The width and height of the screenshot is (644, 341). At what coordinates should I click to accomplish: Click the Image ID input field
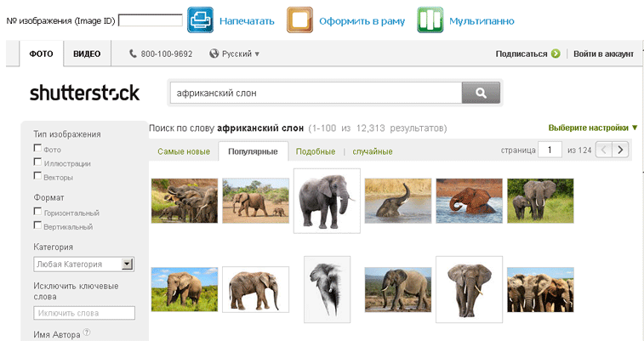click(150, 20)
